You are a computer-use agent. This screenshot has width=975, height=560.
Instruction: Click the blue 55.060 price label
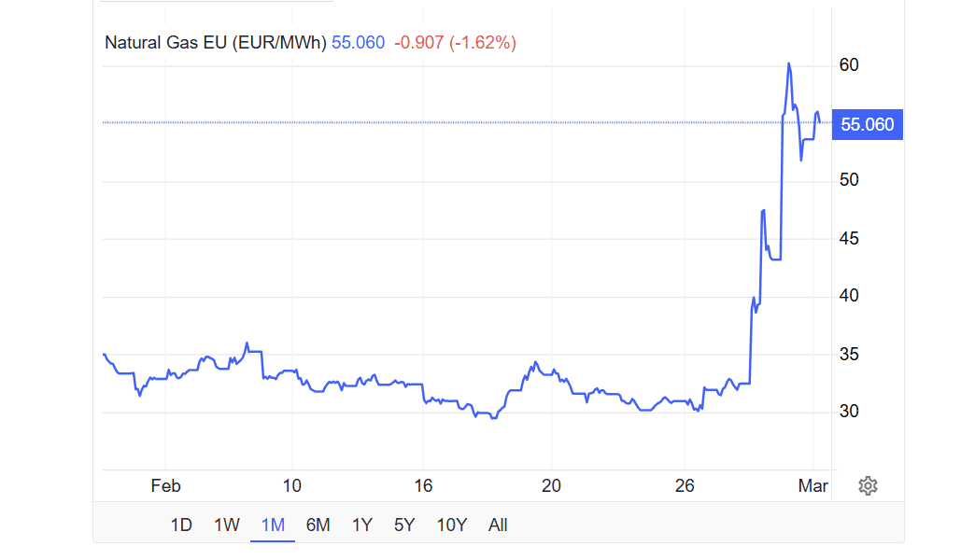click(x=868, y=125)
